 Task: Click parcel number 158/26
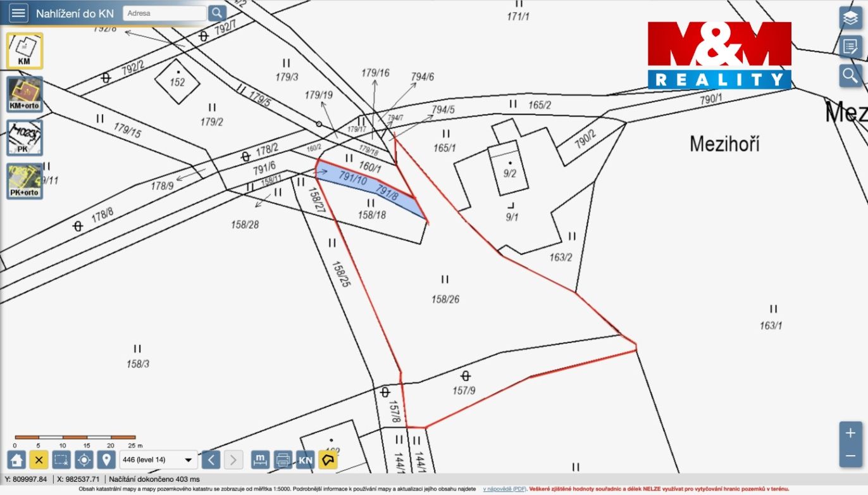point(445,299)
